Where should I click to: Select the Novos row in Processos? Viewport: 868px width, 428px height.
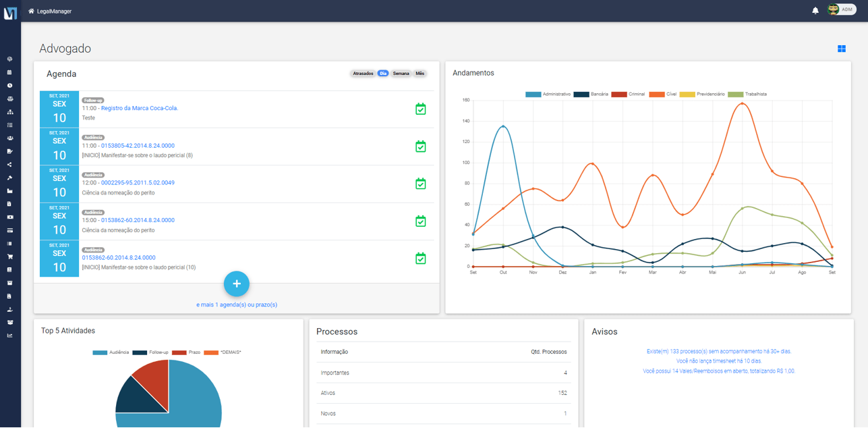coord(444,413)
